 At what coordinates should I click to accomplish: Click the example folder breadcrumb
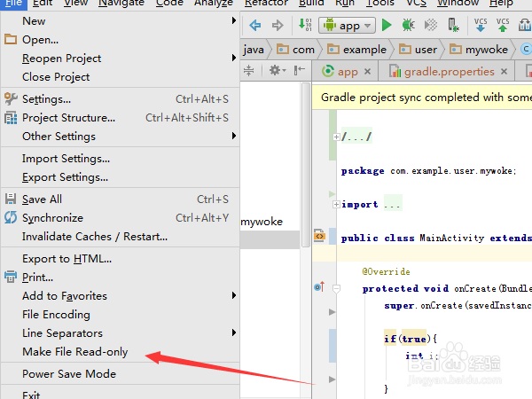tap(356, 50)
